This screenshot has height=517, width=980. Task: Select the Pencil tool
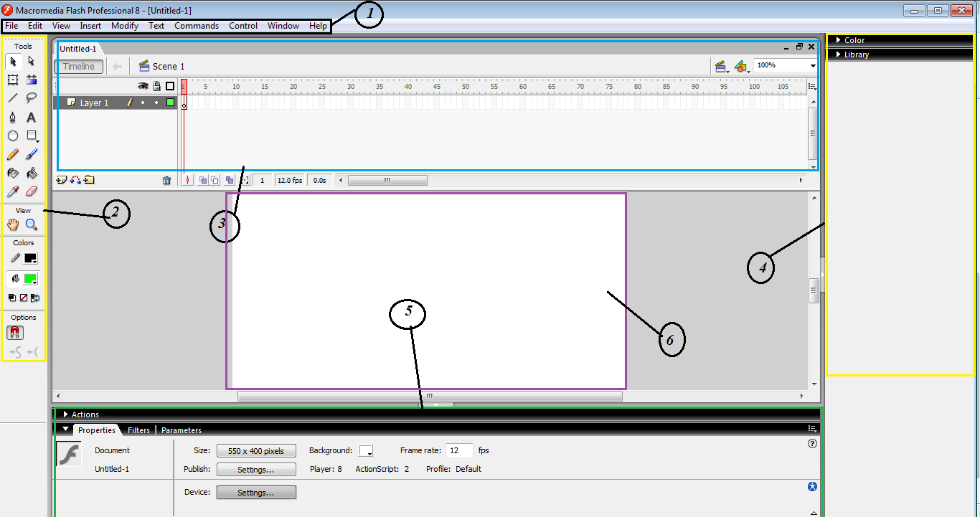[13, 154]
